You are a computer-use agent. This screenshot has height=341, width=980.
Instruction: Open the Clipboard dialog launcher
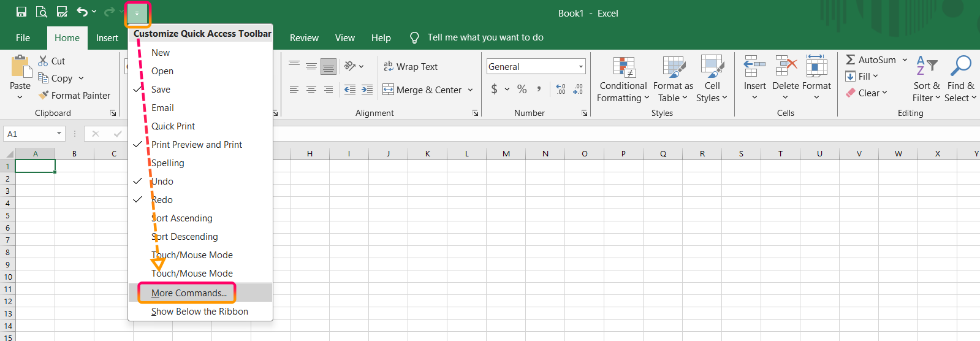click(x=113, y=113)
